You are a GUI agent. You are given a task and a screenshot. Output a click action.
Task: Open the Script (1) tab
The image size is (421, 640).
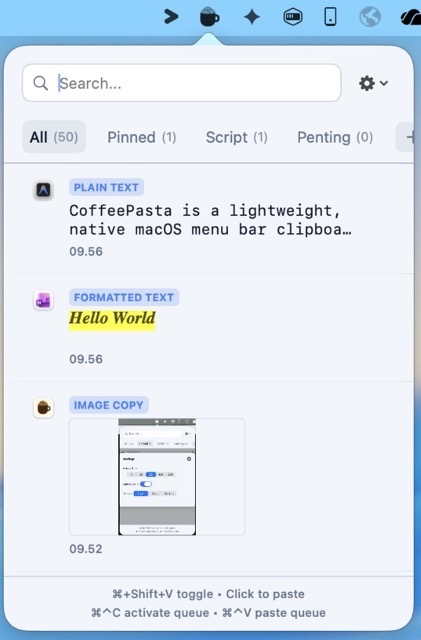(236, 137)
